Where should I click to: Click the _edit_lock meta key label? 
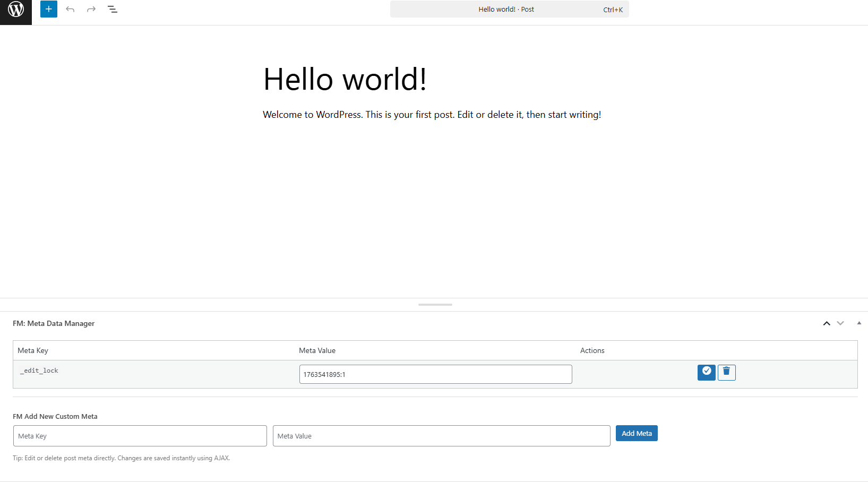click(x=39, y=371)
